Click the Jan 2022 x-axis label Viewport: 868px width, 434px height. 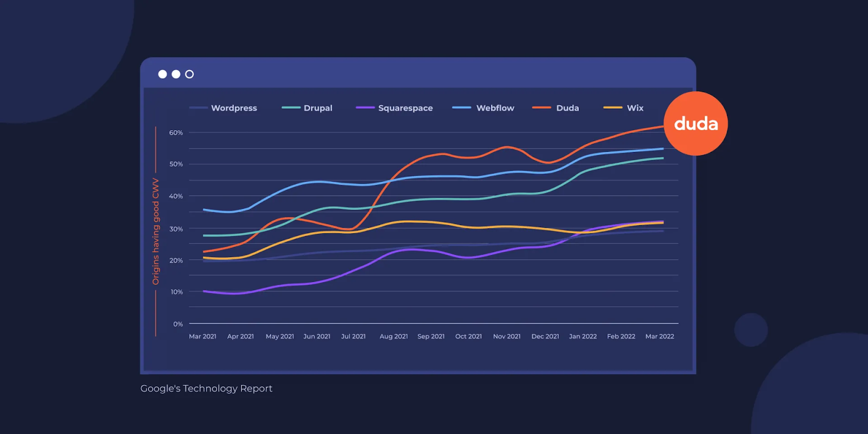click(x=583, y=336)
